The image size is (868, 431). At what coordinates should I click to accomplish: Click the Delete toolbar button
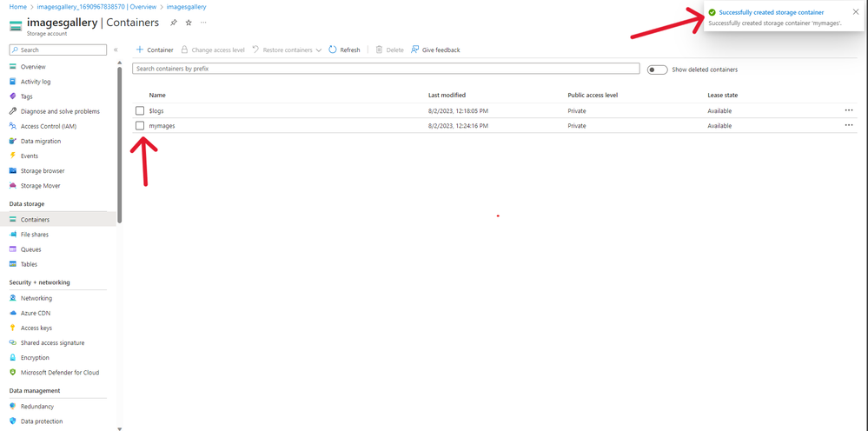(390, 50)
